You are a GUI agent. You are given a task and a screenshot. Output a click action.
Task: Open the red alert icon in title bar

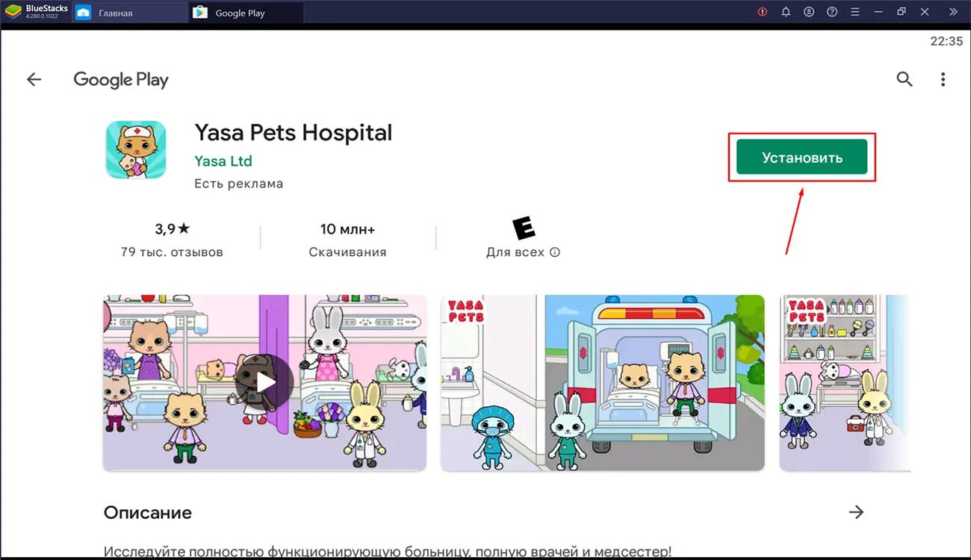tap(763, 12)
